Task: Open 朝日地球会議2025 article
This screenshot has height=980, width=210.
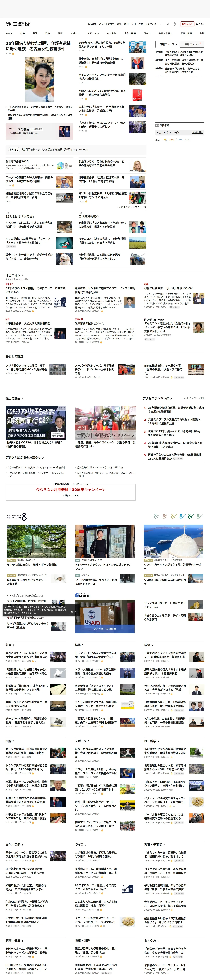Action: point(17,161)
